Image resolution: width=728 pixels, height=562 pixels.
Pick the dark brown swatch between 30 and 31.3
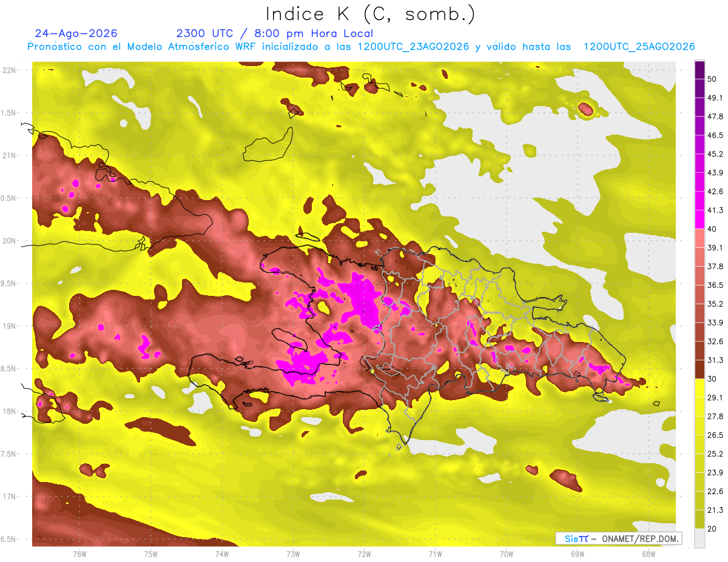coord(699,370)
